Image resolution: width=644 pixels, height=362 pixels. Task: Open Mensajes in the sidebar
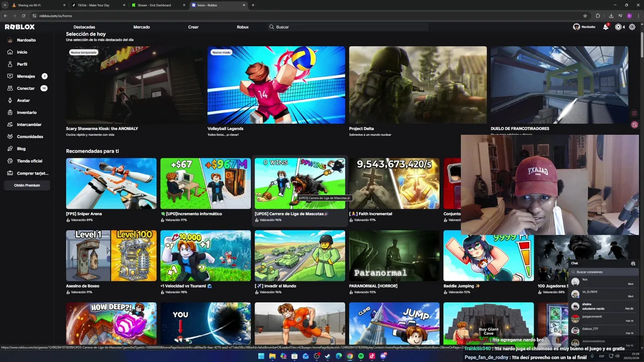26,76
